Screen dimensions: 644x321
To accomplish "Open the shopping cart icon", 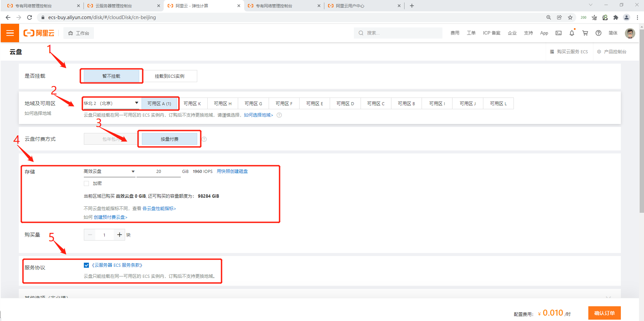I will (x=585, y=33).
